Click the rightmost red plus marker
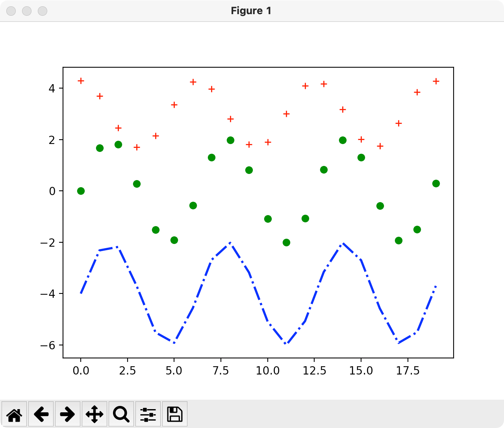 click(436, 81)
